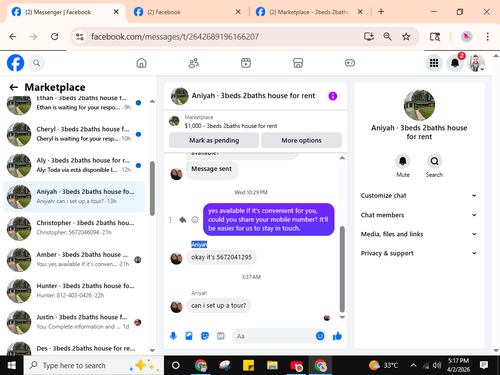Bookmark this page star icon
Screen dimensions: 500x375
pos(406,37)
